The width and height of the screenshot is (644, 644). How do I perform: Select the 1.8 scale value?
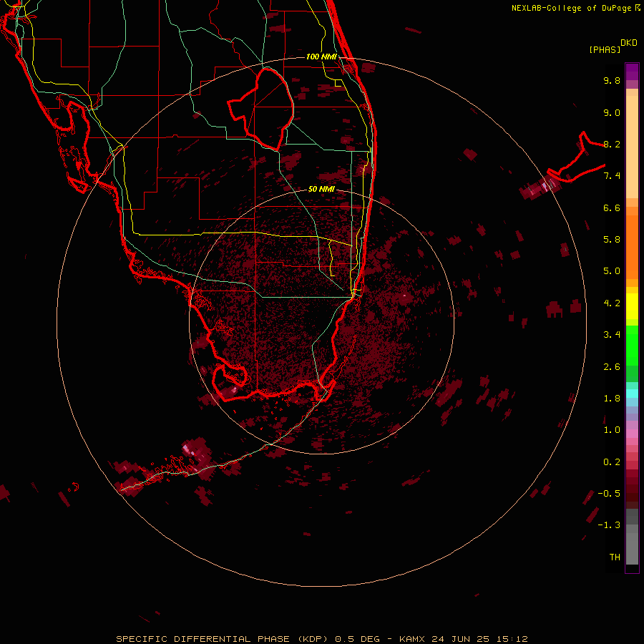click(x=612, y=399)
